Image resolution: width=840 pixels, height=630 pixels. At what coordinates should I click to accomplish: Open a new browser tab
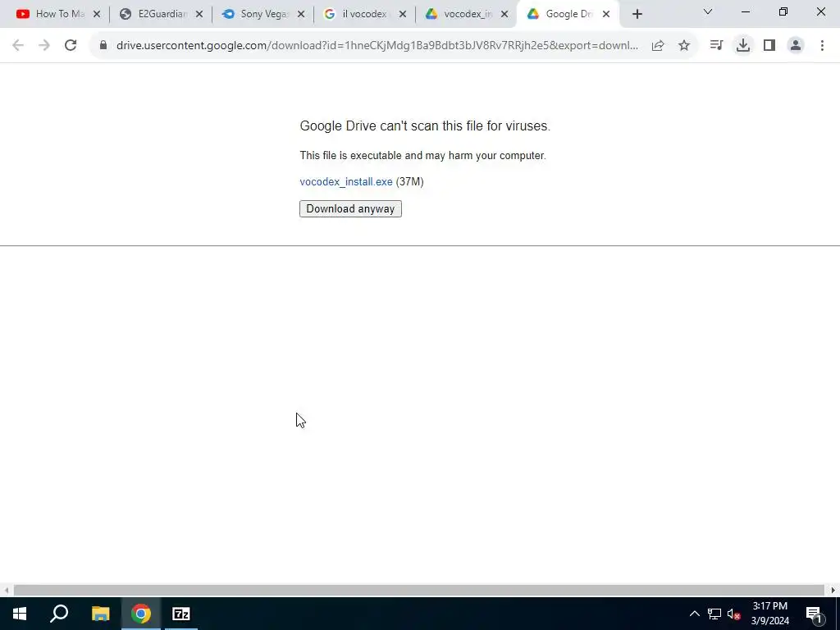click(637, 15)
